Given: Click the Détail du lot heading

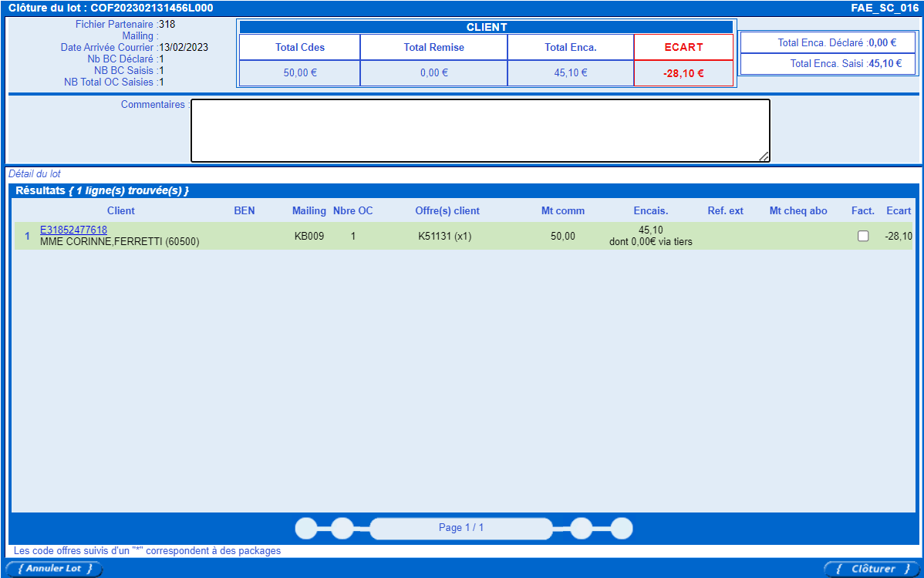Looking at the screenshot, I should coord(35,173).
